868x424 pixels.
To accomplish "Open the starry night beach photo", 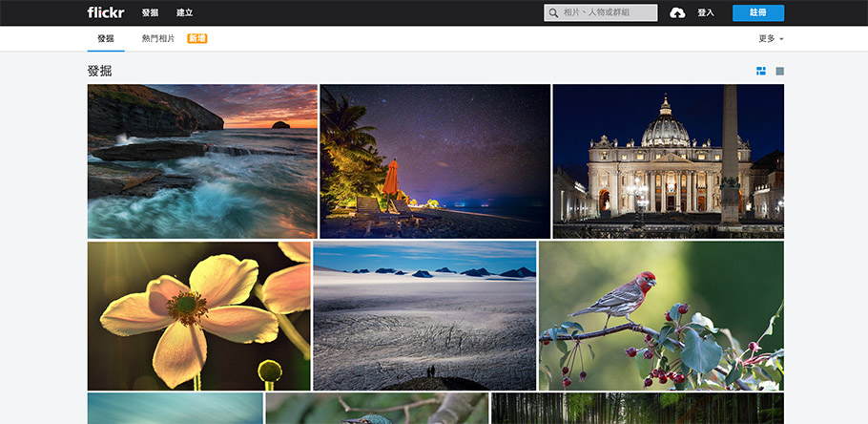I will (435, 160).
